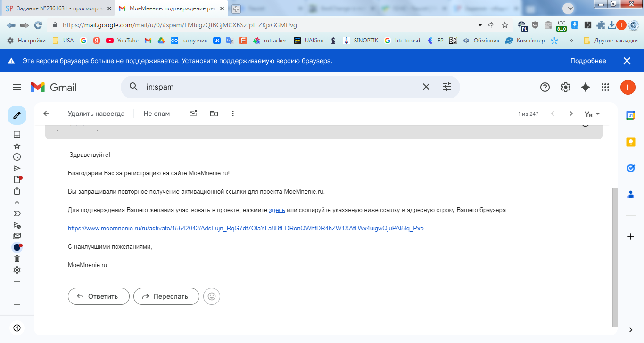
Task: Click Удалить навсегда to delete forever
Action: pyautogui.click(x=96, y=114)
